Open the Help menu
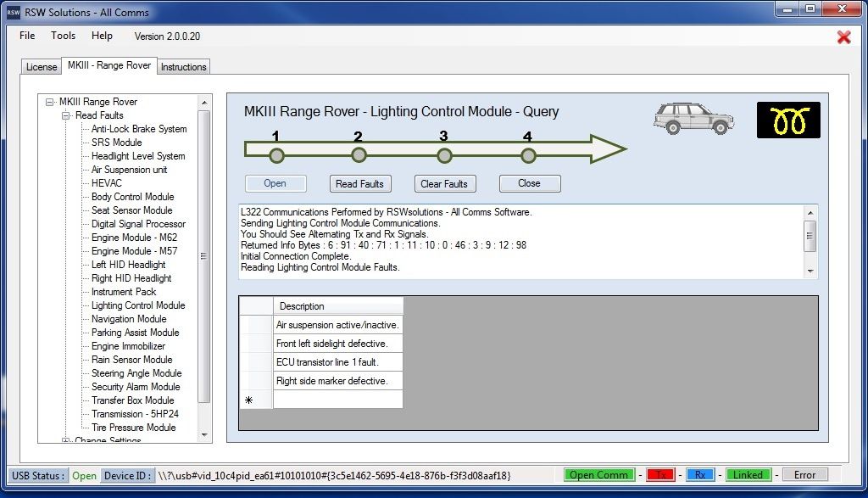 click(102, 36)
